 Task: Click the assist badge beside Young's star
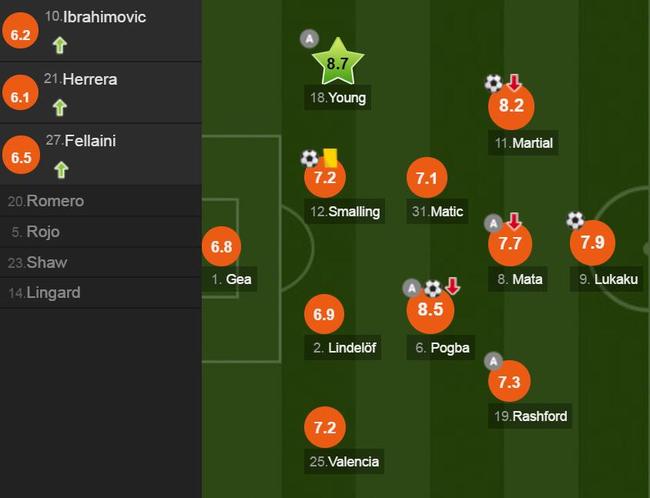(x=309, y=39)
